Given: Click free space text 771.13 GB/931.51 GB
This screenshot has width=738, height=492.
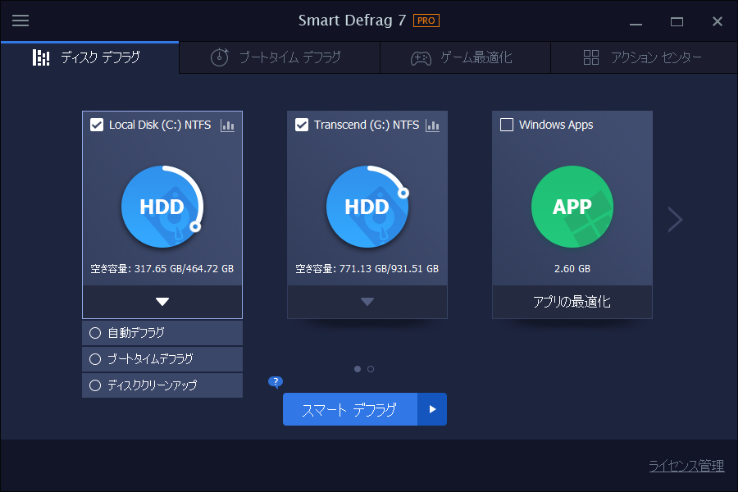Looking at the screenshot, I should point(389,269).
